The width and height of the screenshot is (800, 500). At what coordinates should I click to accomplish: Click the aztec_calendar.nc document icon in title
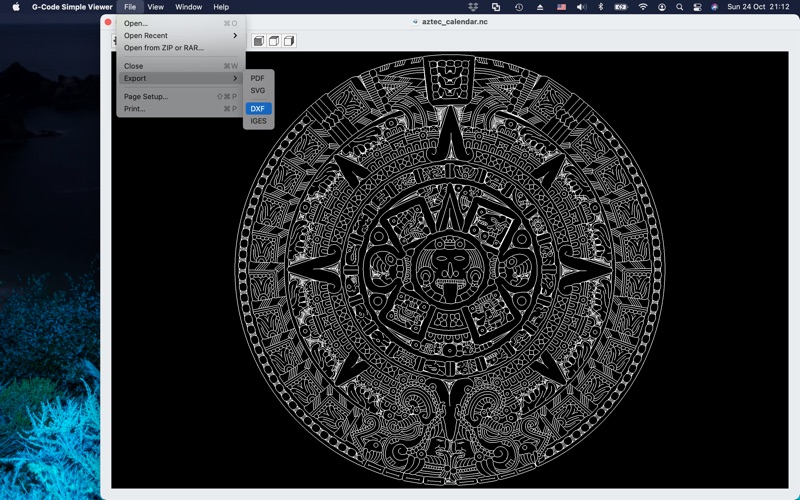pyautogui.click(x=415, y=22)
